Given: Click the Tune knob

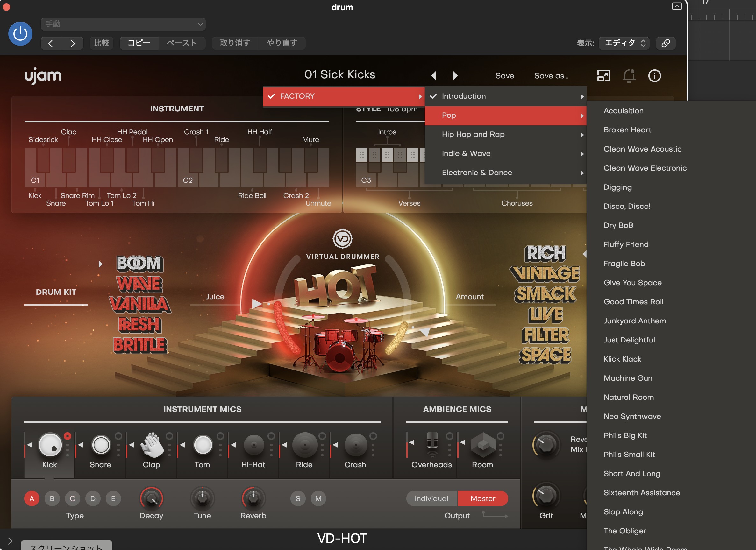Looking at the screenshot, I should click(202, 498).
